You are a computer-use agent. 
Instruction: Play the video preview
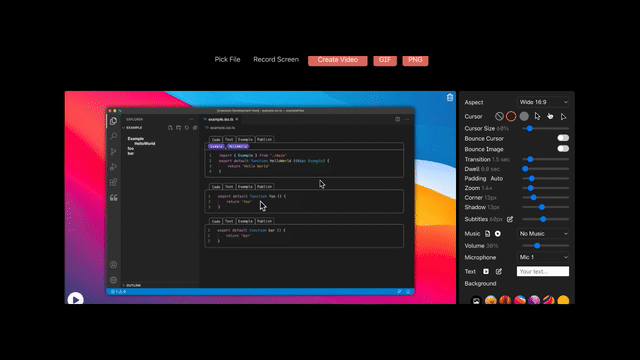point(76,299)
